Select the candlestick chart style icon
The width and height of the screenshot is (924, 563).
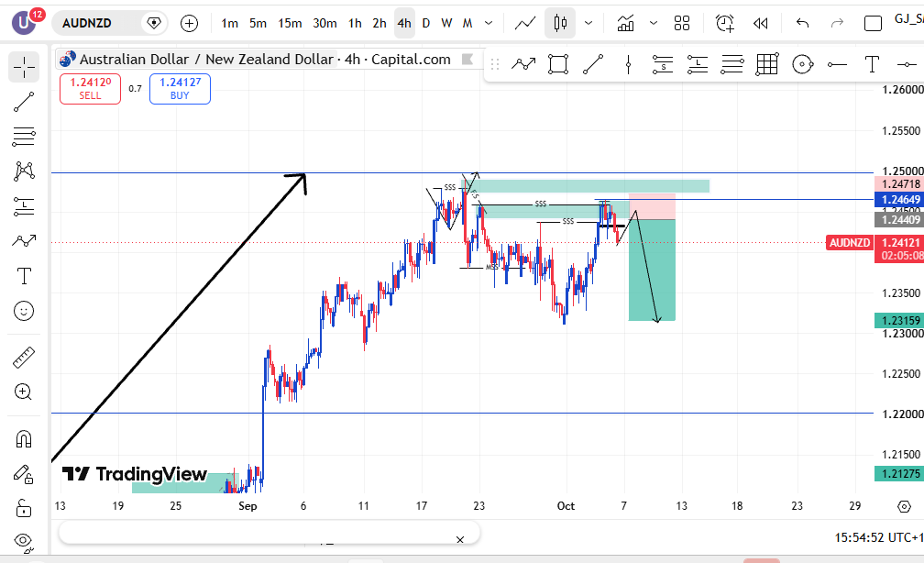coord(560,23)
